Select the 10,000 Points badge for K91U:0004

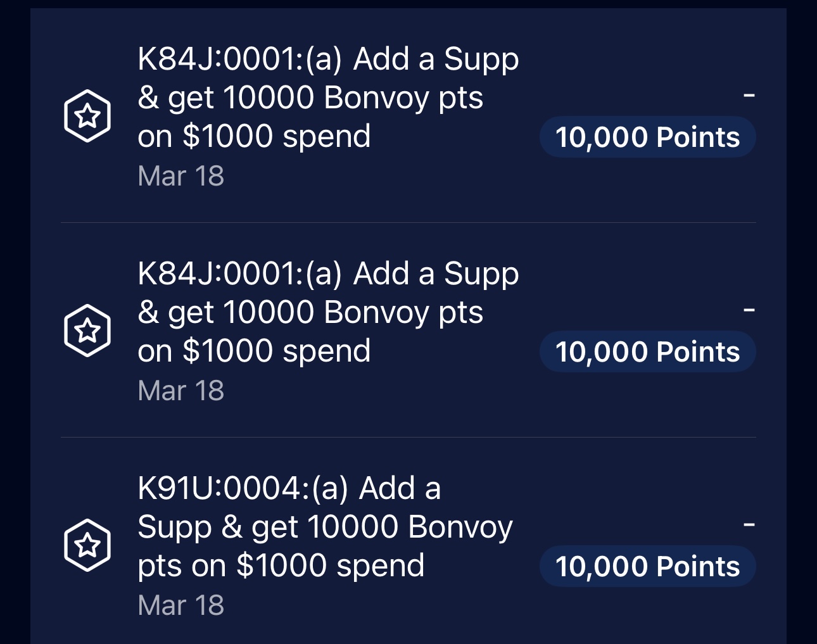click(647, 566)
